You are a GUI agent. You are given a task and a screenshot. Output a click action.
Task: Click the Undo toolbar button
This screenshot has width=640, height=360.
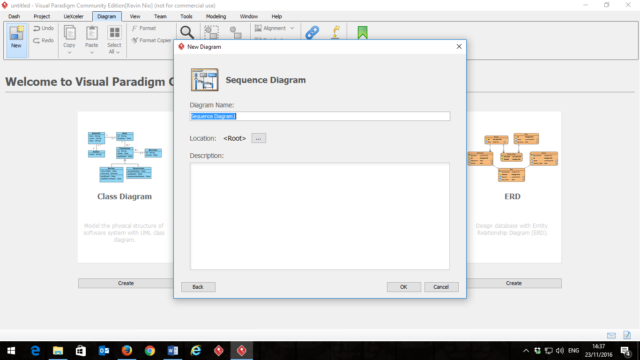tap(43, 28)
